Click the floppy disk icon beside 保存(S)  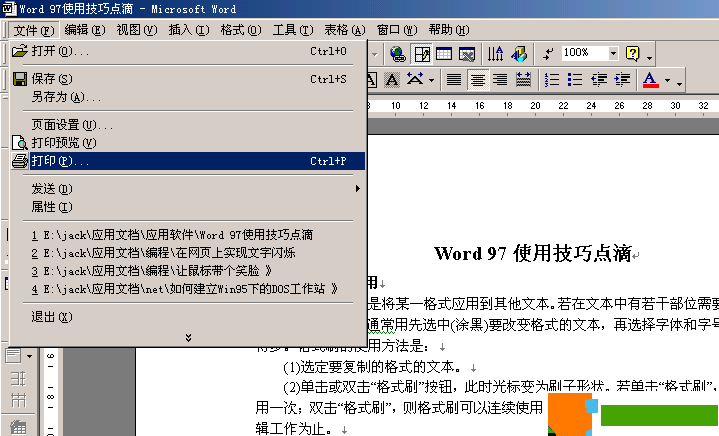click(20, 79)
